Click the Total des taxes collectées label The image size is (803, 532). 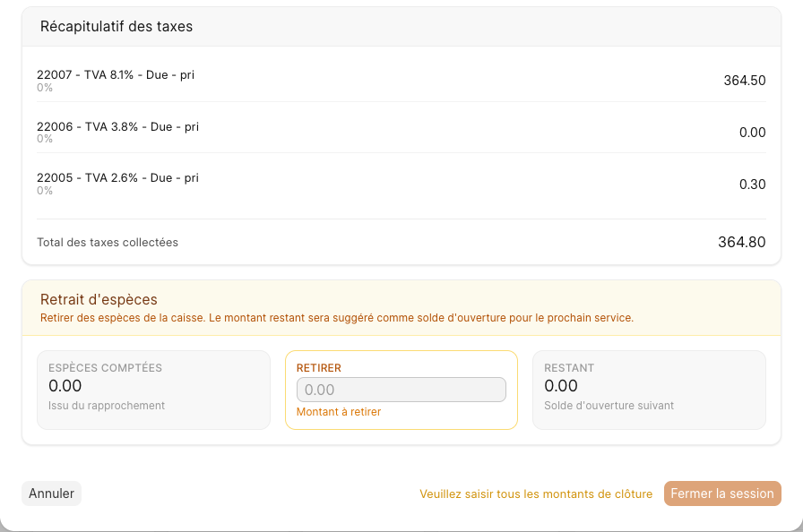pos(108,243)
